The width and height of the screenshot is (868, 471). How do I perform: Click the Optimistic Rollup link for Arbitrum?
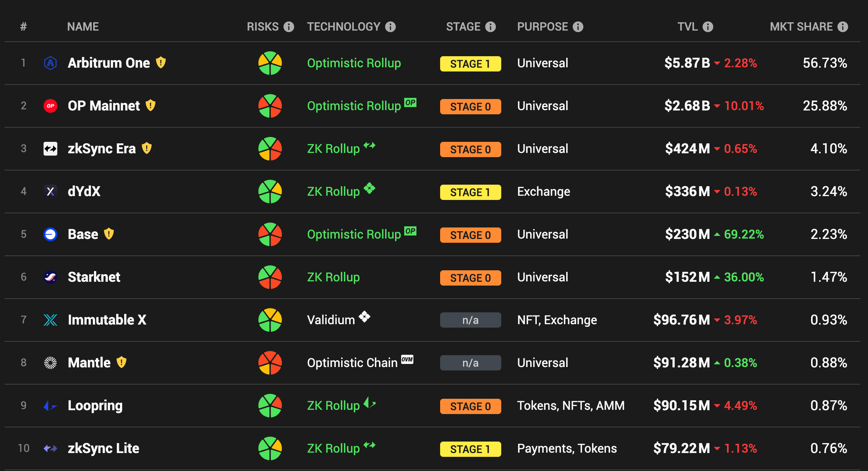click(354, 63)
